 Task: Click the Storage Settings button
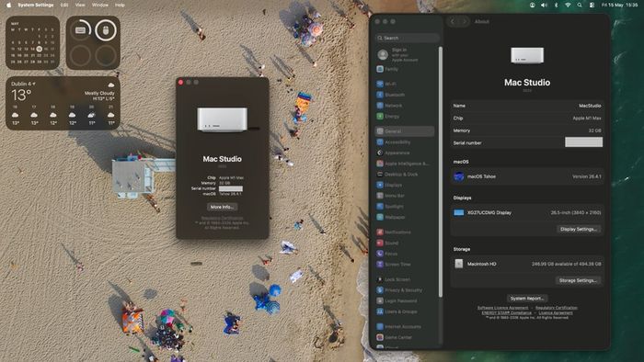point(578,280)
